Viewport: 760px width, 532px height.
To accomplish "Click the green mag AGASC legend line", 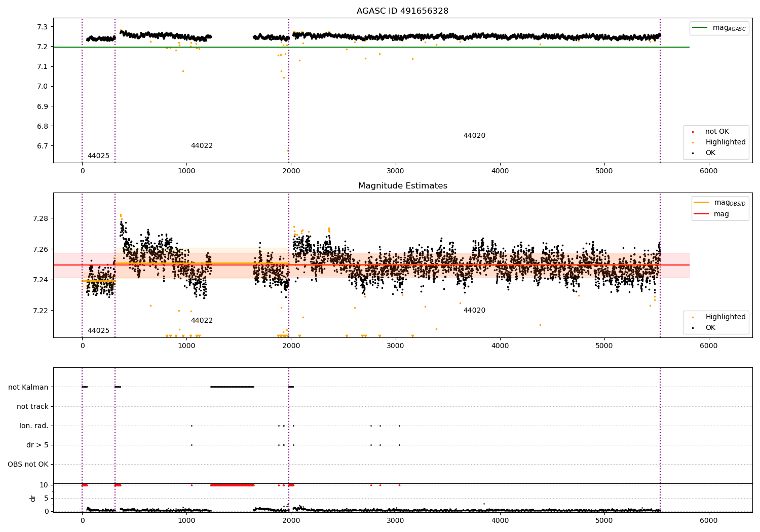I will 700,28.
